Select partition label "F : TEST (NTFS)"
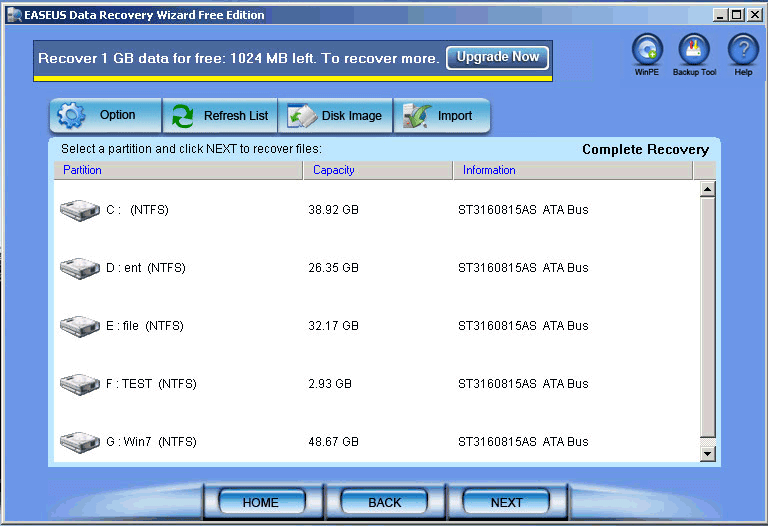 (151, 384)
